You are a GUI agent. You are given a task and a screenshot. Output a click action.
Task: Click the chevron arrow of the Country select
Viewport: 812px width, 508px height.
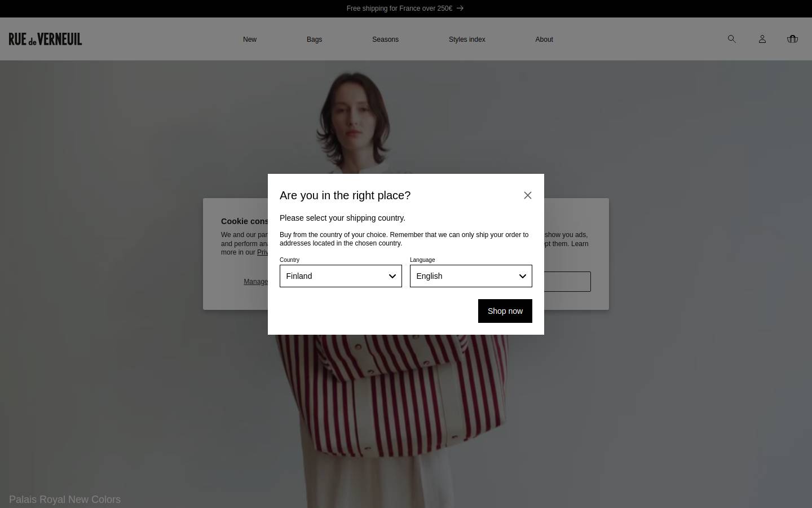(x=392, y=276)
